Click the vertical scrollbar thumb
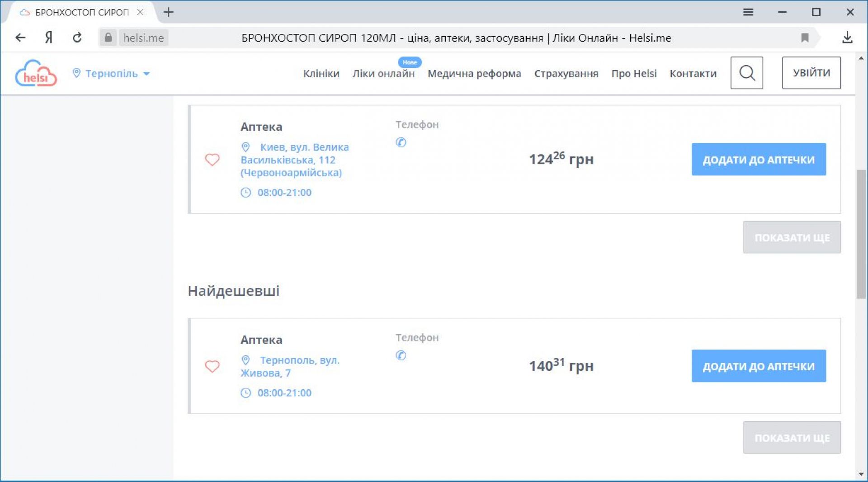Screen dimensions: 868x482 pyautogui.click(x=861, y=234)
